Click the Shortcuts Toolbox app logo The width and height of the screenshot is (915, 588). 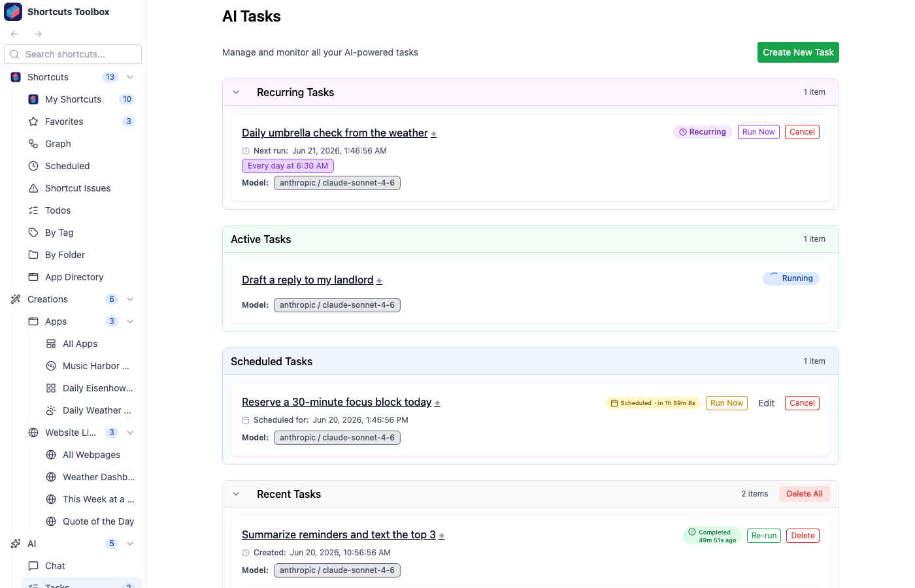[x=13, y=12]
